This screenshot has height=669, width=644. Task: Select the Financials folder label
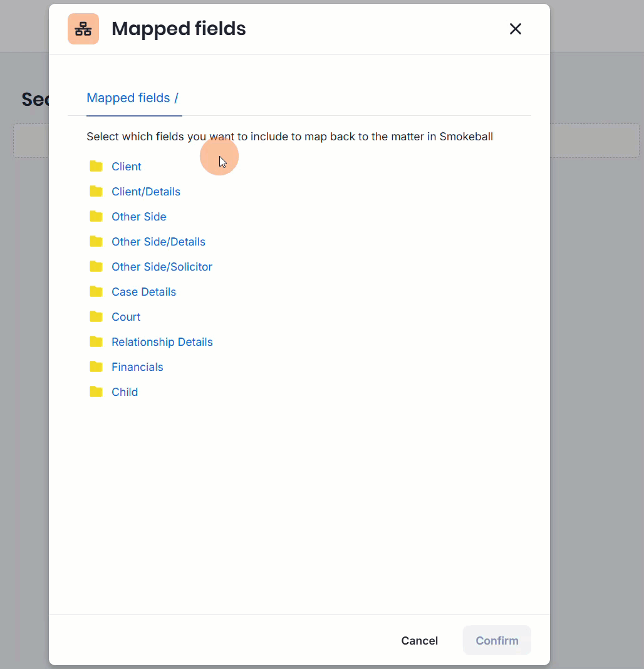(137, 367)
